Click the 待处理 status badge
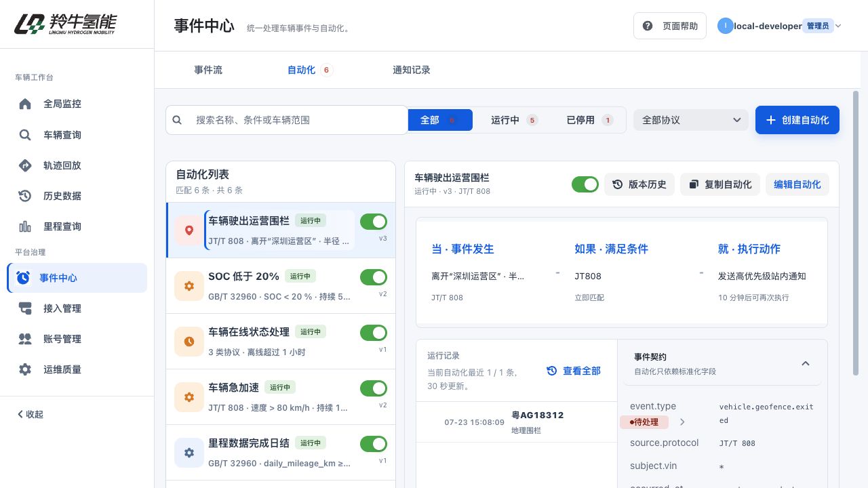Viewport: 868px width, 488px height. pos(644,422)
